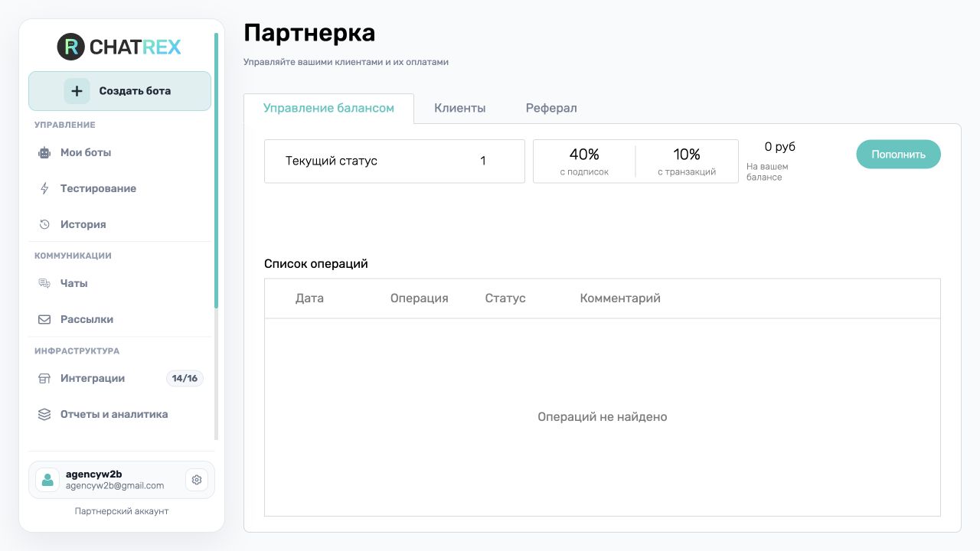Screen dimensions: 980x551
Task: Click the agencyw2b@gmail.com email text
Action: click(115, 485)
